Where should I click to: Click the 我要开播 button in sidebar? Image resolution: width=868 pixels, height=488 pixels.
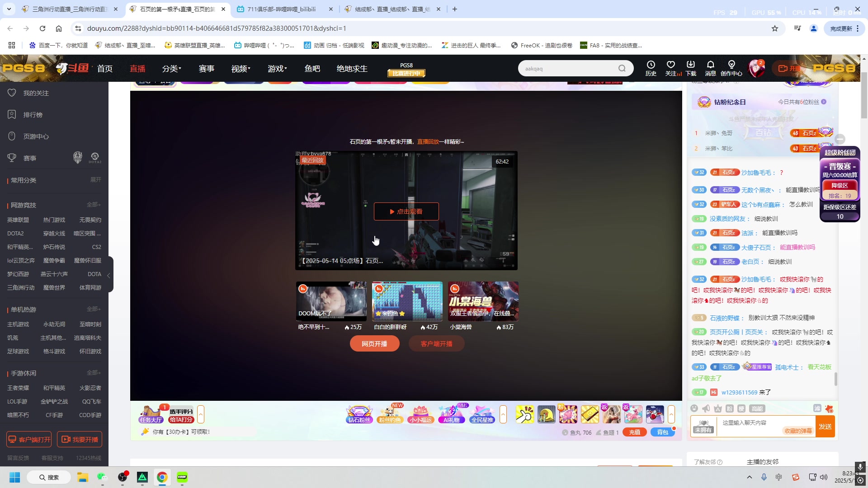80,439
